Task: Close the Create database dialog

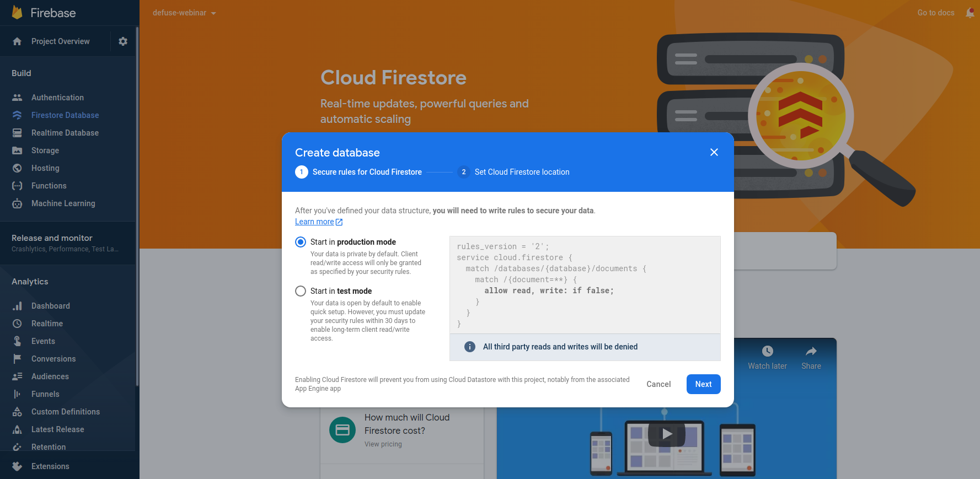Action: coord(714,152)
